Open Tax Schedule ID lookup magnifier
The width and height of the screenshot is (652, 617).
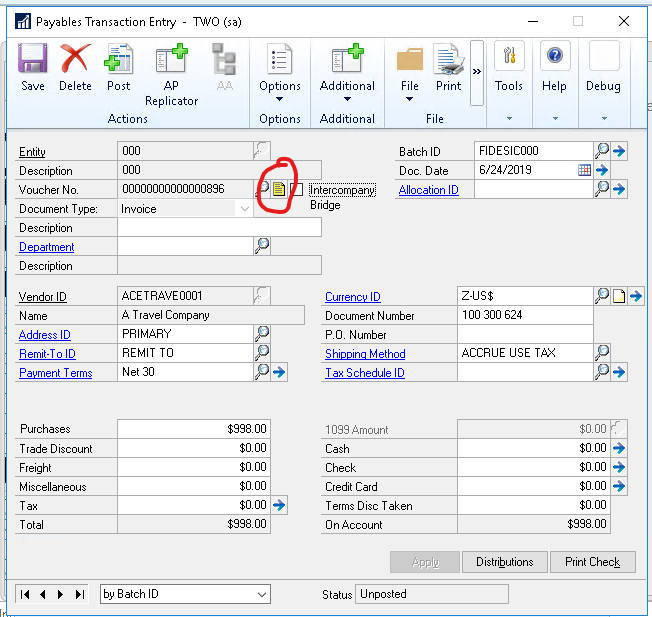(602, 372)
